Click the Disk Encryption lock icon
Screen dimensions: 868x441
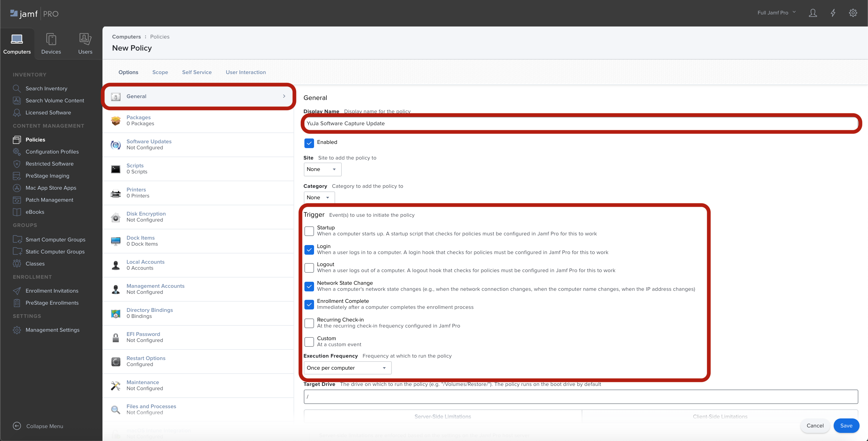click(x=115, y=217)
